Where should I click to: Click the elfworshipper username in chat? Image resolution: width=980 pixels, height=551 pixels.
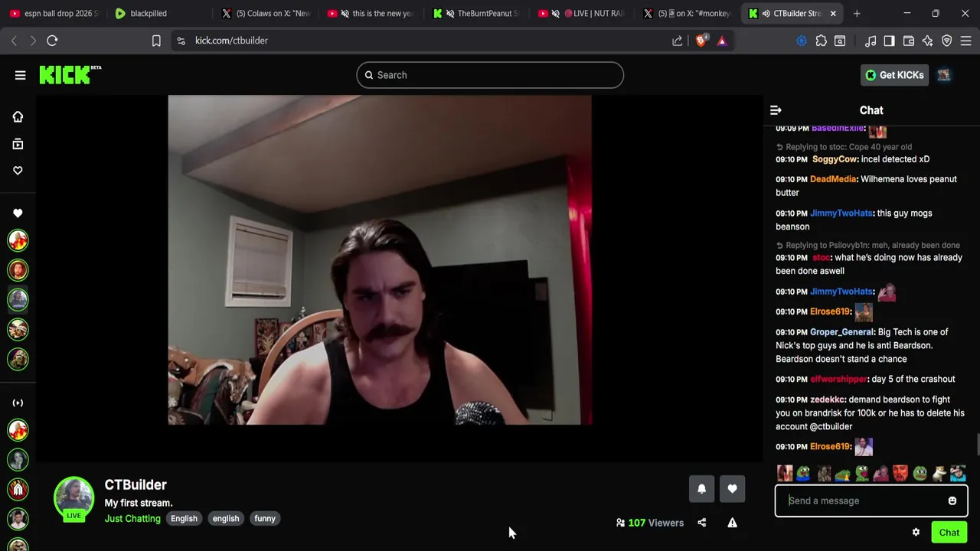coord(838,380)
